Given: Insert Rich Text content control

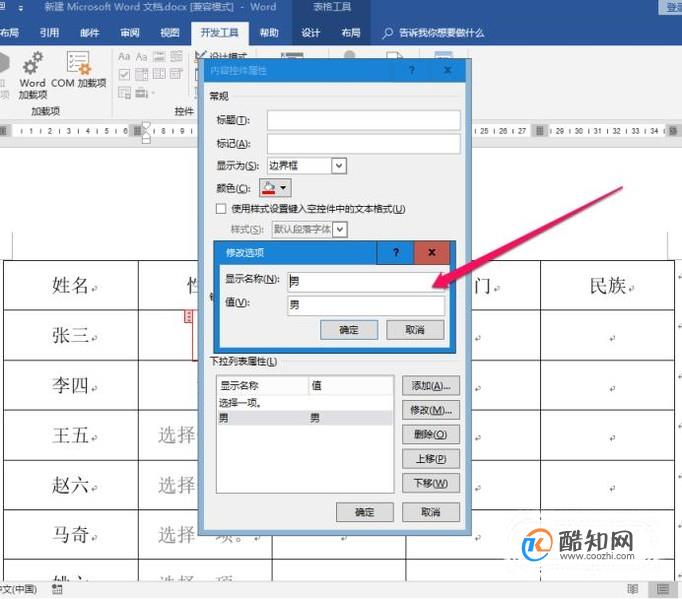Looking at the screenshot, I should (124, 57).
